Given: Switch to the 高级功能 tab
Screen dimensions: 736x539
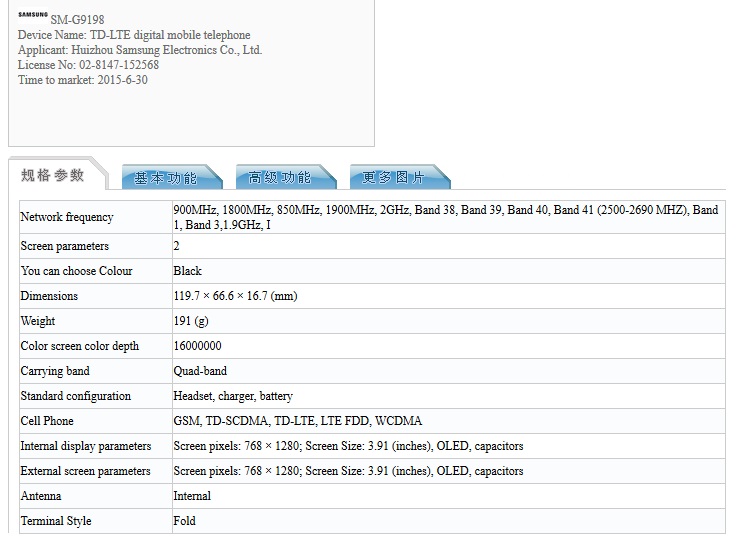Looking at the screenshot, I should point(285,177).
